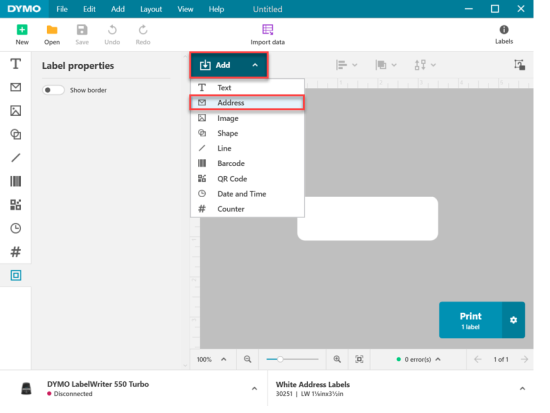550x413 pixels.
Task: Click the '30251 | LW' label size text
Action: click(309, 394)
